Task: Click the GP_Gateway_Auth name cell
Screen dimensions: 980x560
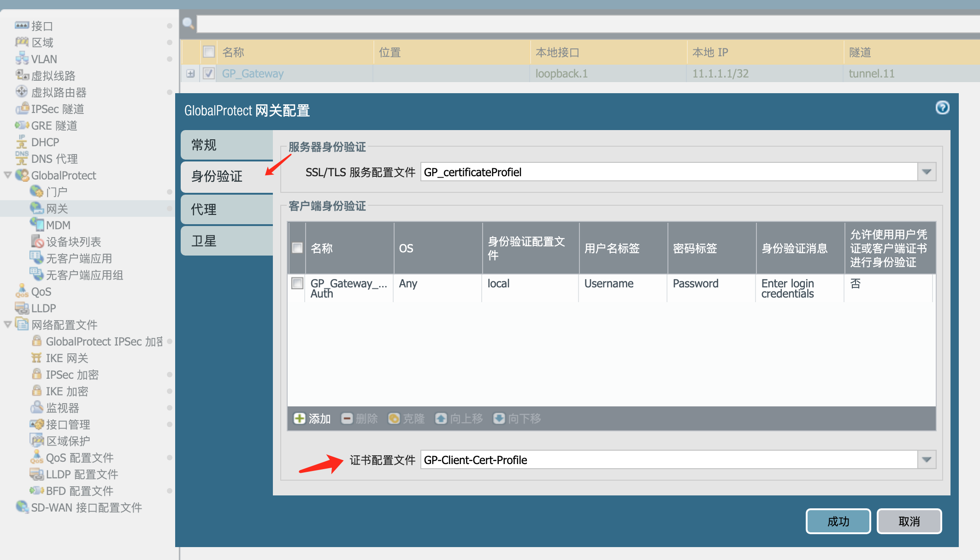Action: tap(348, 288)
